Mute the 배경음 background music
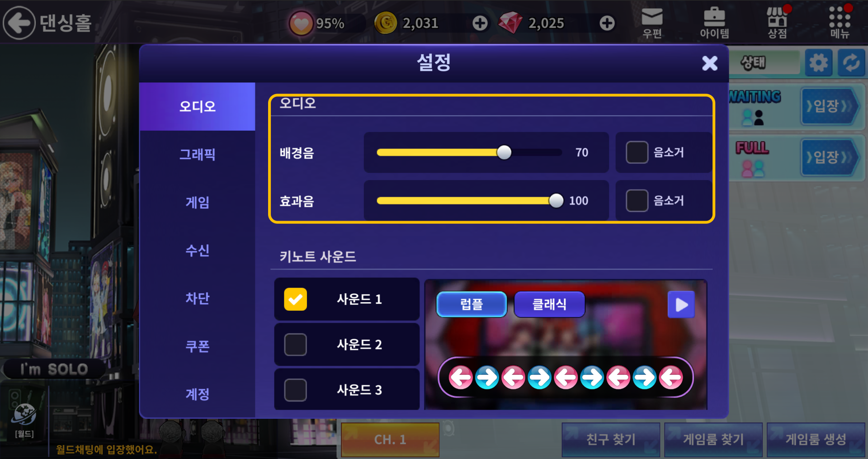868x459 pixels. point(637,152)
